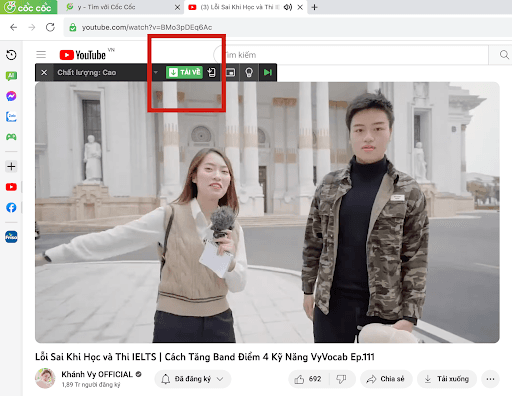The image size is (512, 396).
Task: Select the YouTube 'Lỗi Sai Khi Học và Thi' tab
Action: 237,7
